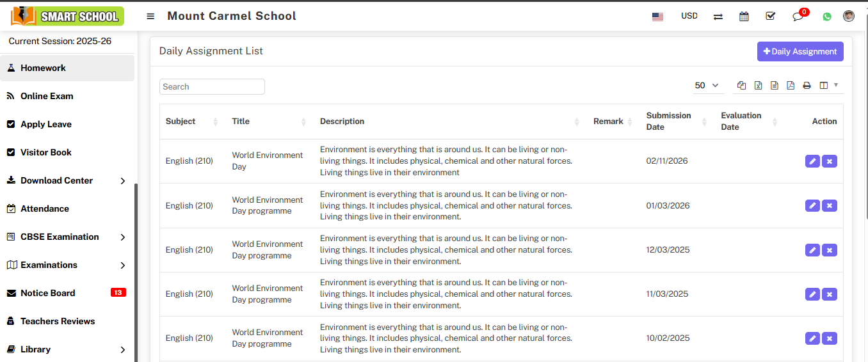Go to Notice Board in sidebar
Viewport: 868px width, 362px height.
coord(48,293)
